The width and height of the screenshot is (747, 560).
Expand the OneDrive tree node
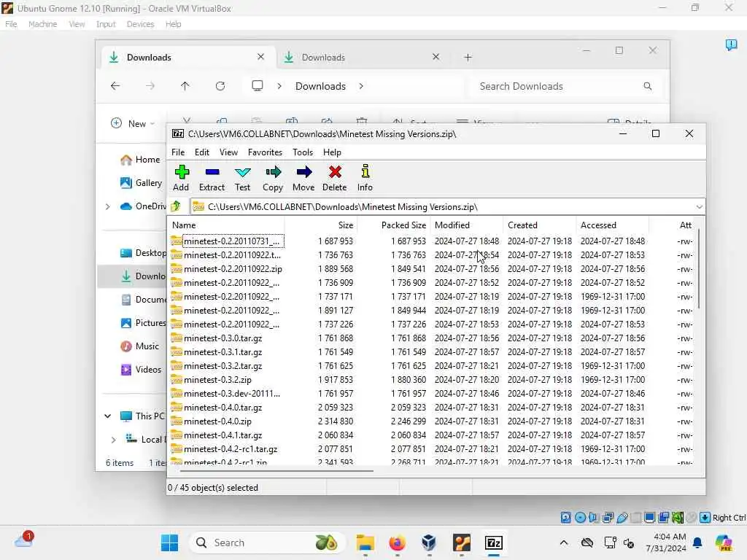(108, 206)
